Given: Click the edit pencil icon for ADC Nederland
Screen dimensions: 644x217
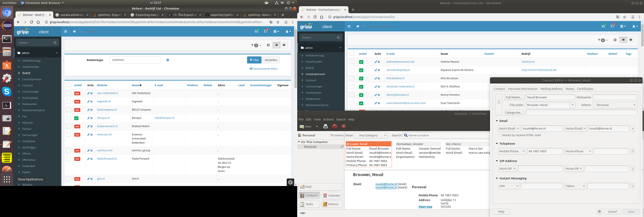Looking at the screenshot, I should click(88, 93).
